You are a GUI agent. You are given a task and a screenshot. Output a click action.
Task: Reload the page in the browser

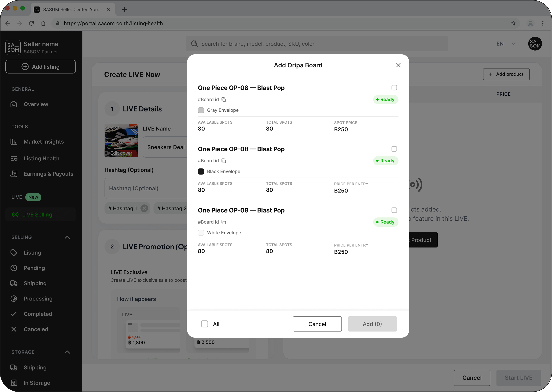coord(31,23)
